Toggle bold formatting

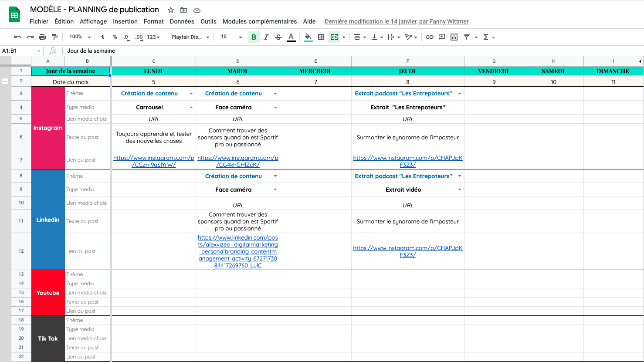(x=254, y=37)
